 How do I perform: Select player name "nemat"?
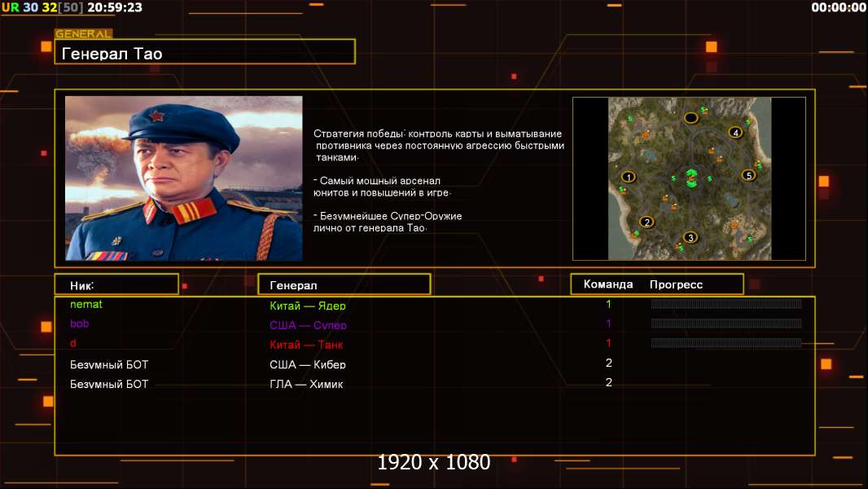[x=86, y=304]
